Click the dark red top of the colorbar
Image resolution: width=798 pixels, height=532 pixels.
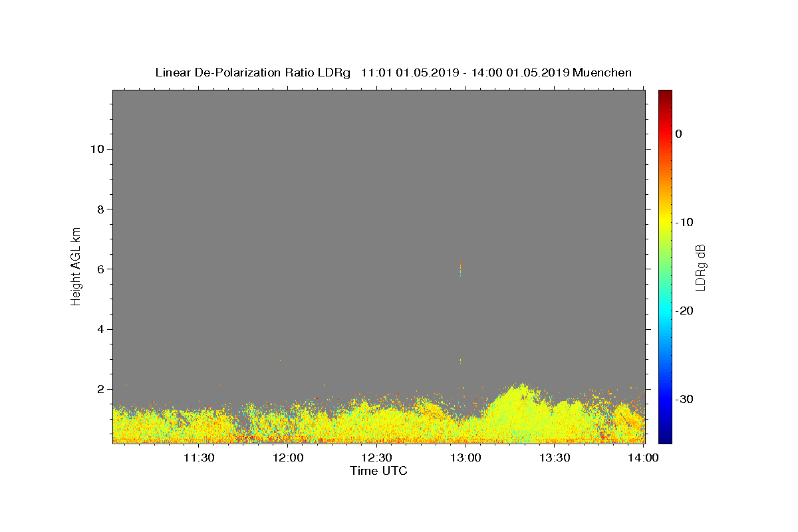pyautogui.click(x=665, y=95)
